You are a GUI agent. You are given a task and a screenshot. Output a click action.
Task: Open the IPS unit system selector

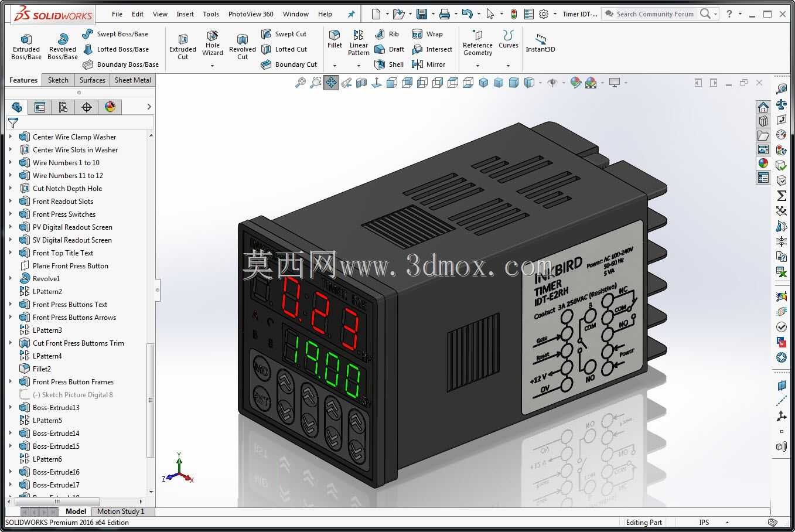pos(704,523)
